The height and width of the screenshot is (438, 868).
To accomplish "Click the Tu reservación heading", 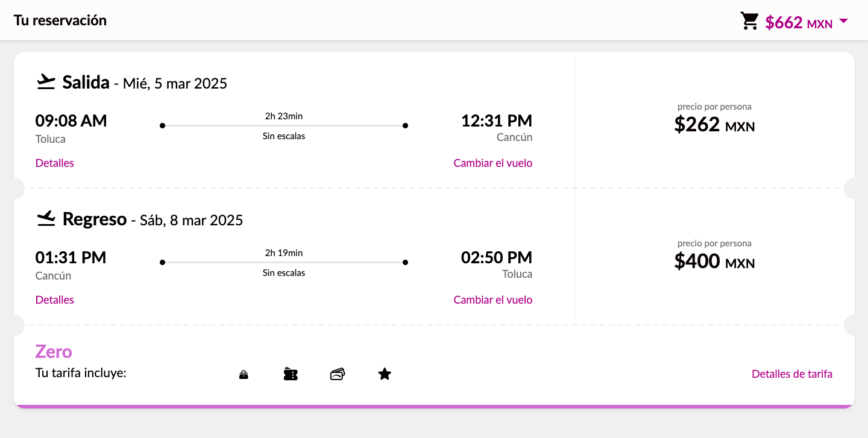I will point(60,20).
